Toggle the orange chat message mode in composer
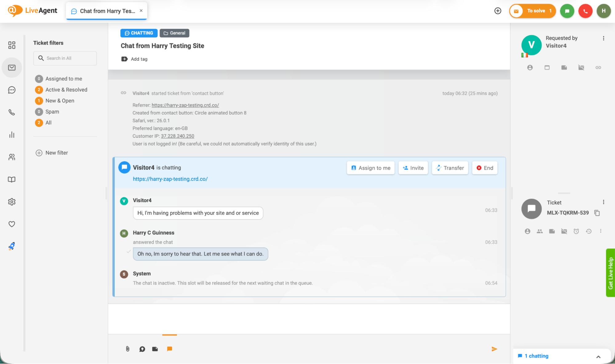This screenshot has height=364, width=615. (x=170, y=349)
